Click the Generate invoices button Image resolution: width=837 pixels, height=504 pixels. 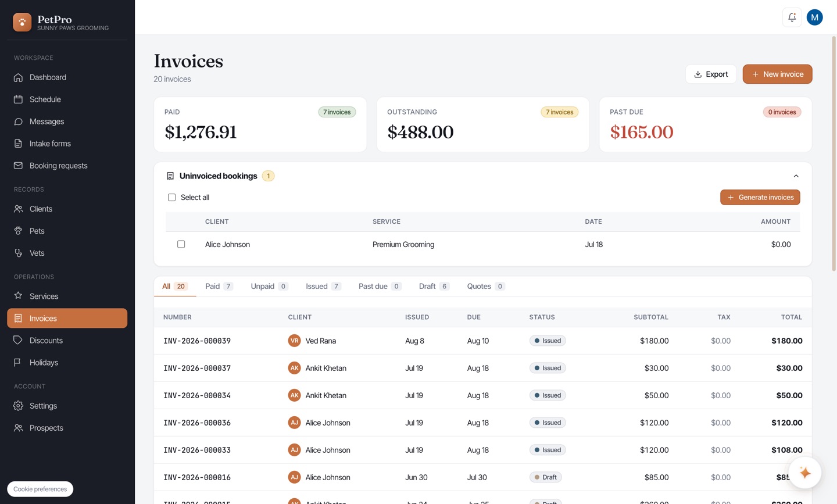pos(760,197)
